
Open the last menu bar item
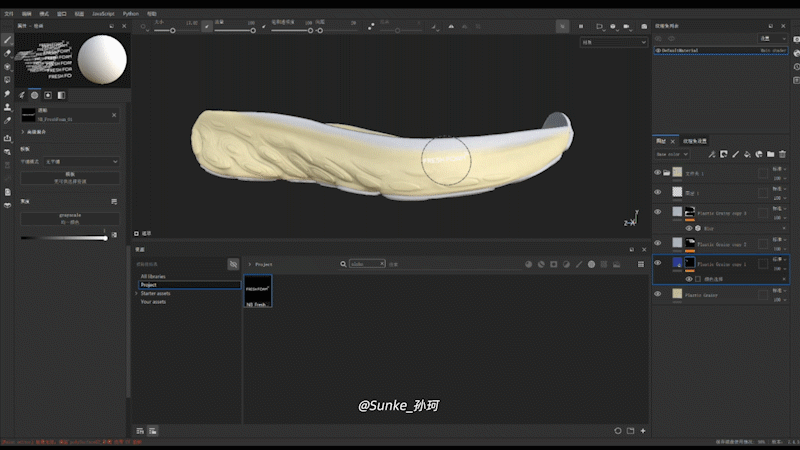point(152,14)
